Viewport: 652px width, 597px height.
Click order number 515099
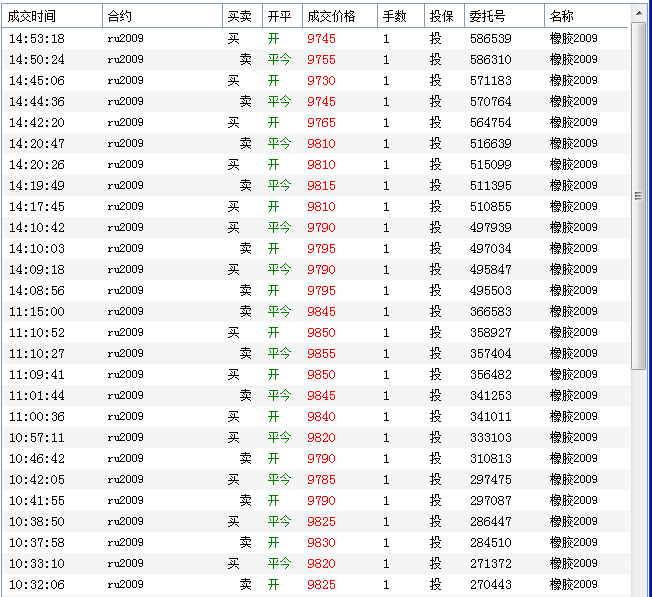(x=491, y=165)
